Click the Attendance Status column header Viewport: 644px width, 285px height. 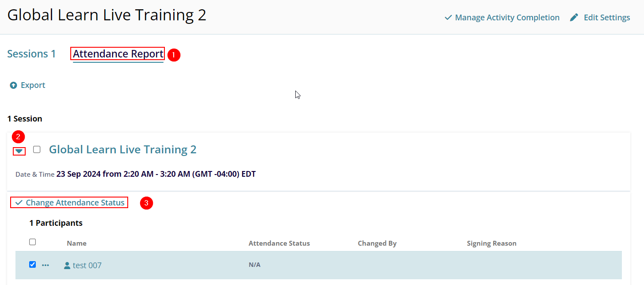pyautogui.click(x=279, y=243)
